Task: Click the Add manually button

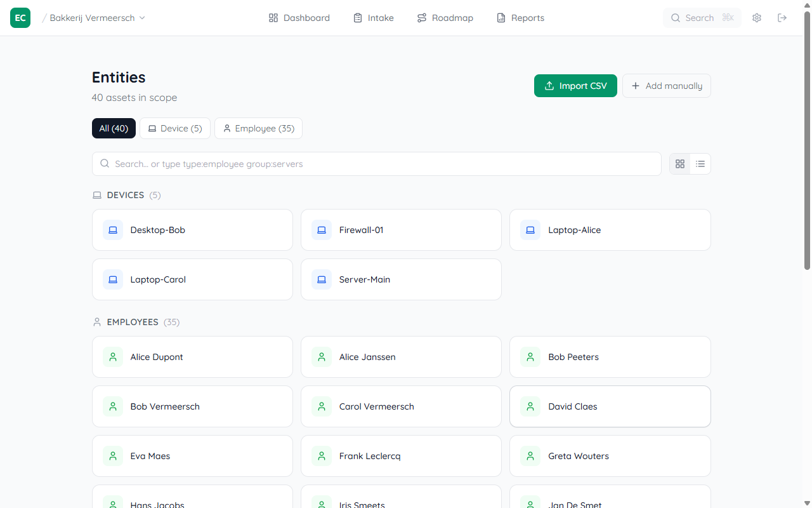Action: coord(666,86)
